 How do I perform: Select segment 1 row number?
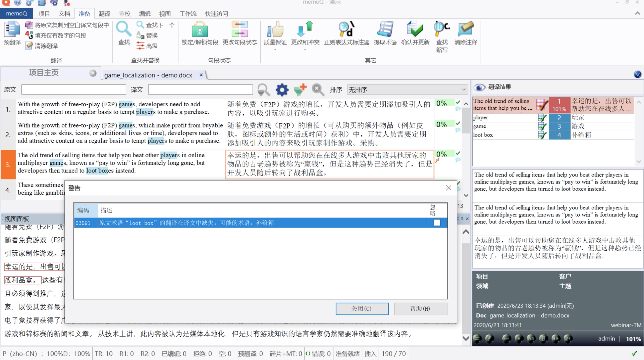coord(8,109)
